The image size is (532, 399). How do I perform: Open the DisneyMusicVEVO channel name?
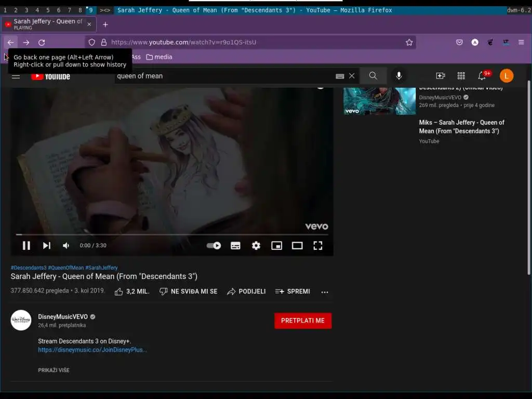point(63,316)
